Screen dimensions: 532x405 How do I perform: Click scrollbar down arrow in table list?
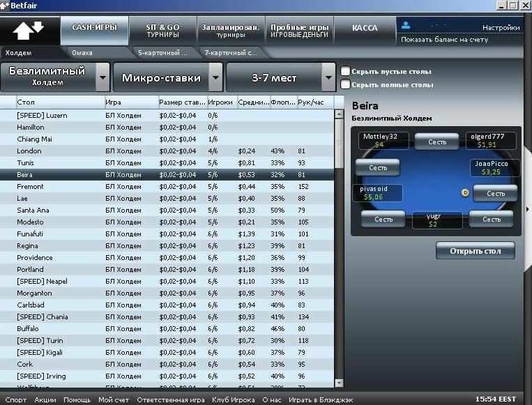(x=340, y=382)
